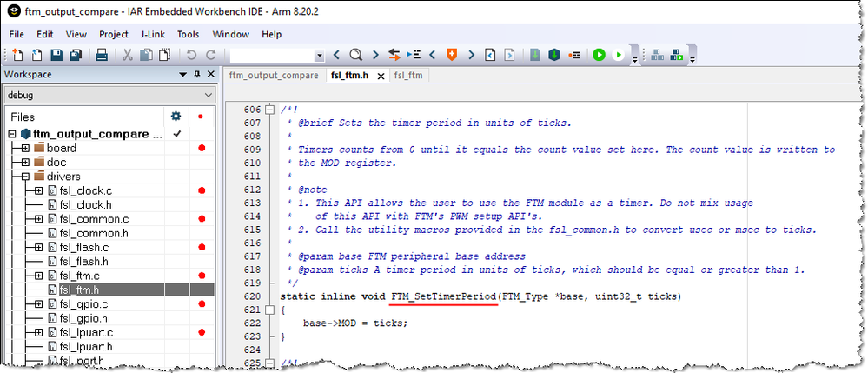This screenshot has width=868, height=373.
Task: Toggle breakpoint from the toolbar
Action: click(574, 55)
